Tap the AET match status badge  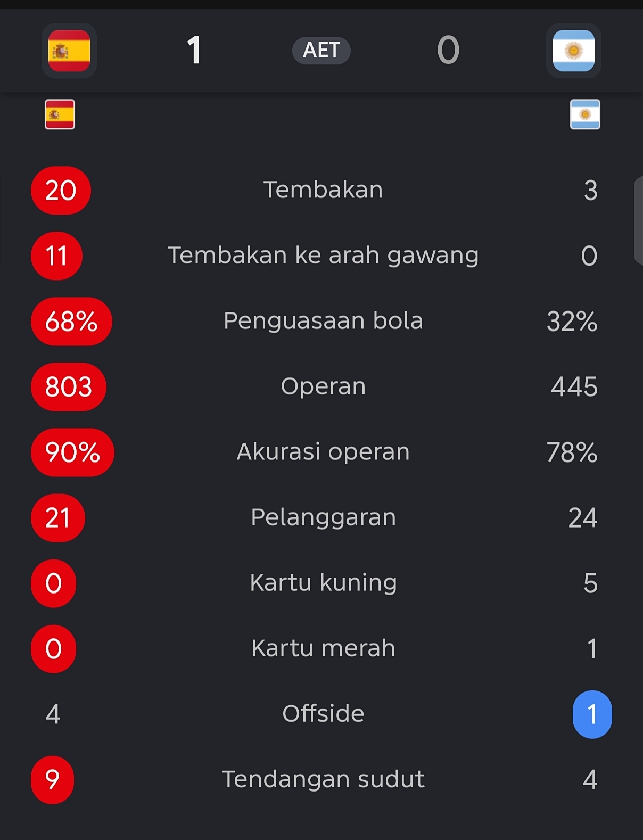[x=321, y=51]
